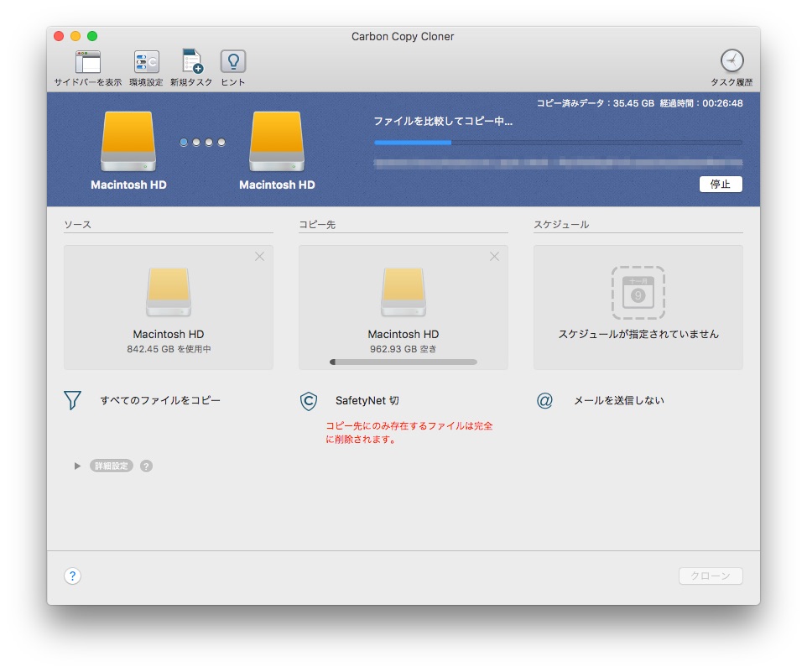
Task: Expand the 詳細設定 disclosure triangle
Action: [77, 466]
